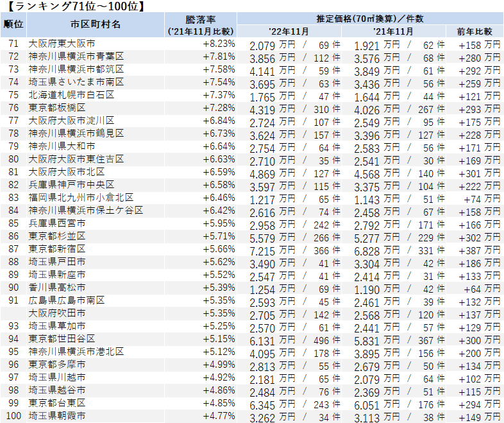Click the 騰落率 header cell
504x423 pixels.
201,24
